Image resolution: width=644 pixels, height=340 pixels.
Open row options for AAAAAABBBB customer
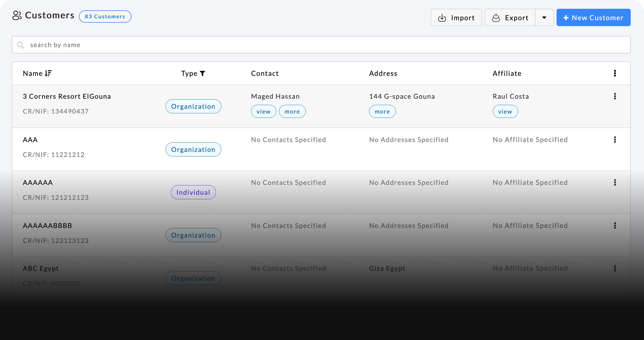pos(615,226)
